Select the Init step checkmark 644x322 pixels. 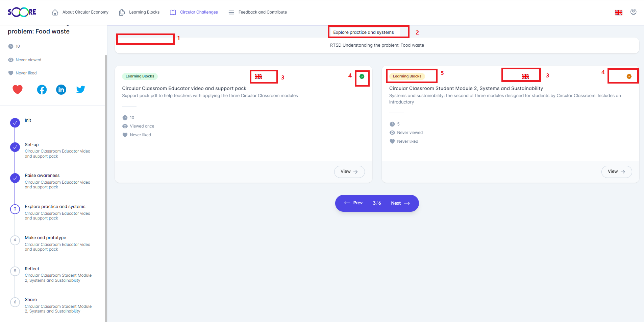[x=15, y=123]
